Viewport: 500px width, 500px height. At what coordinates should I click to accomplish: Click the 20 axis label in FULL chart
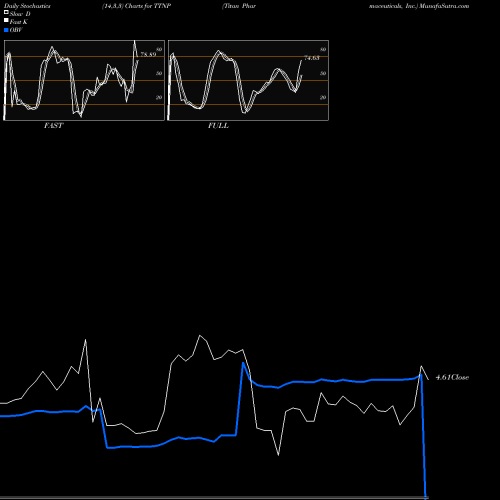pos(323,97)
